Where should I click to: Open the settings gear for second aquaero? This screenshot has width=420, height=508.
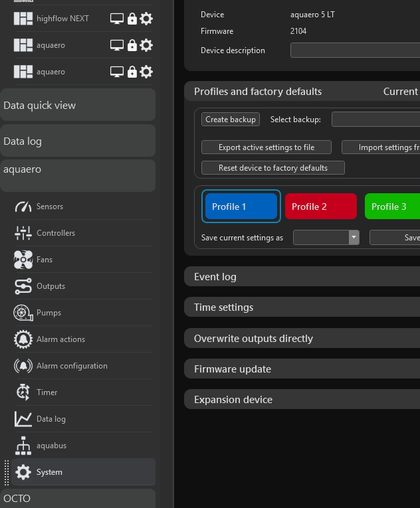point(146,72)
